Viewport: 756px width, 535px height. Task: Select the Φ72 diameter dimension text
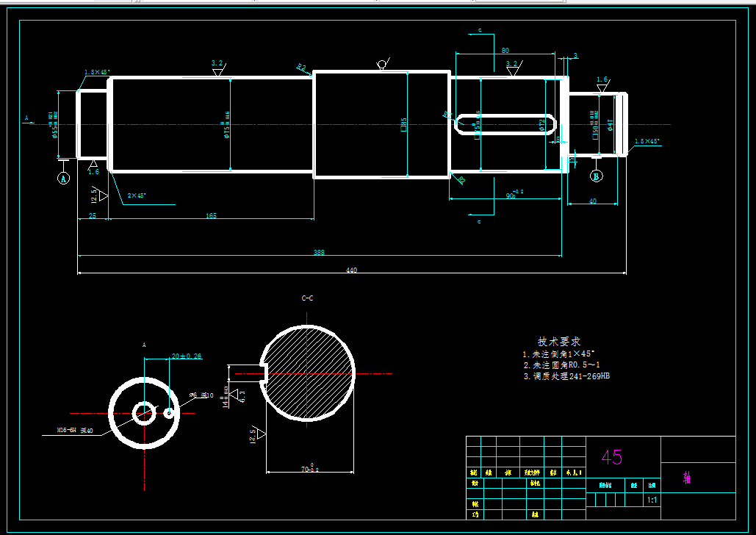click(x=542, y=125)
